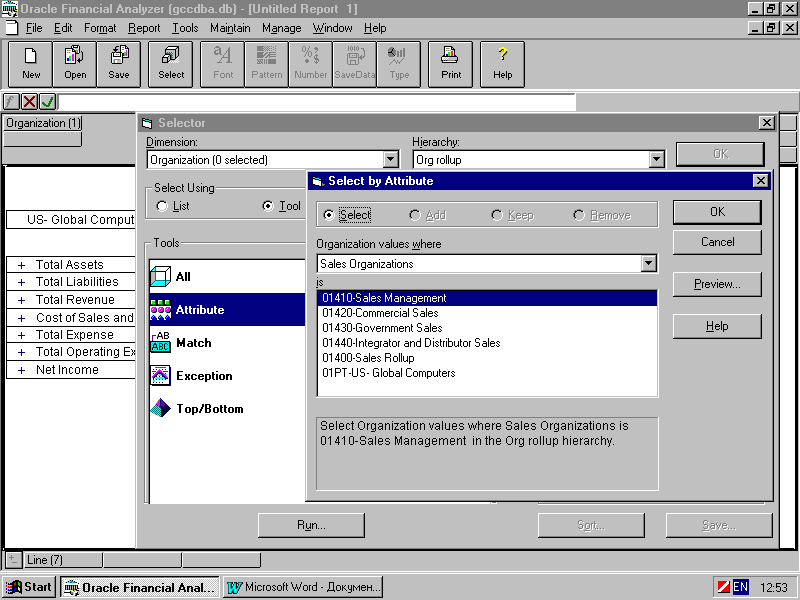Open the File menu
The height and width of the screenshot is (600, 800).
click(34, 28)
